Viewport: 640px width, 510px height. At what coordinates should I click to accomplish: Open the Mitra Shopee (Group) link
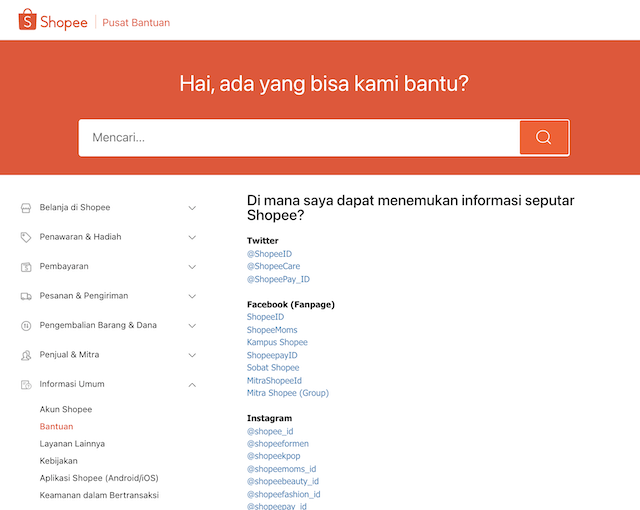(x=288, y=393)
